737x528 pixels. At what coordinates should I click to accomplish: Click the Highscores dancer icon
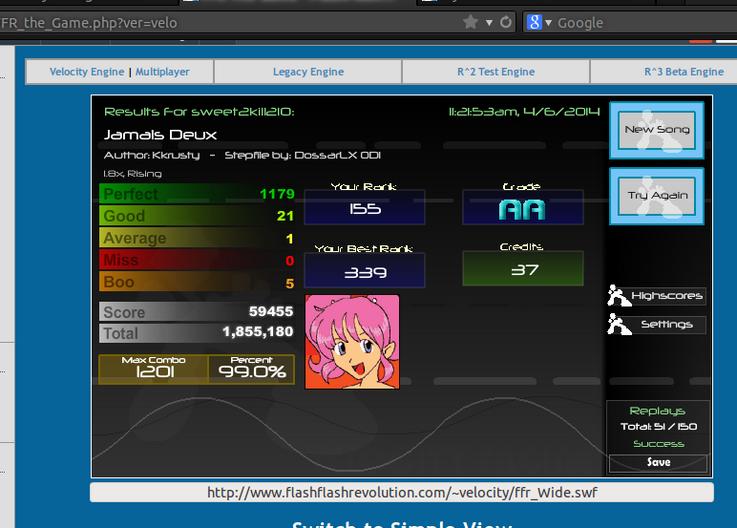[x=618, y=295]
